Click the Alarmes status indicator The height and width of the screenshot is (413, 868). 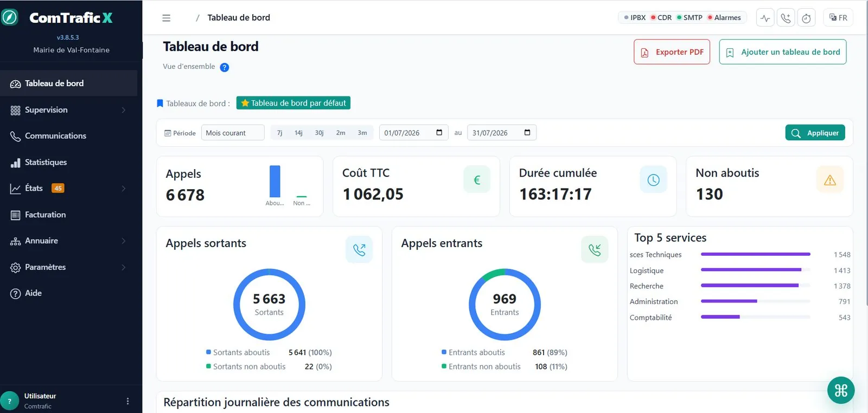(724, 17)
